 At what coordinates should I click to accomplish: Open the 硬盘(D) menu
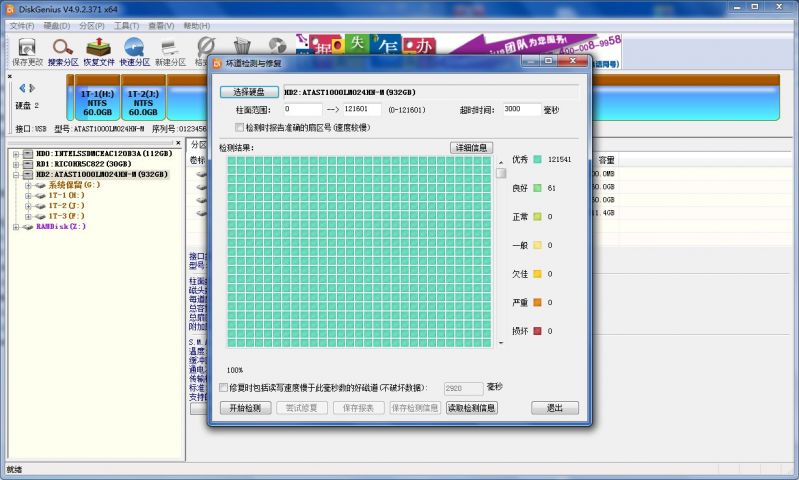pyautogui.click(x=56, y=25)
